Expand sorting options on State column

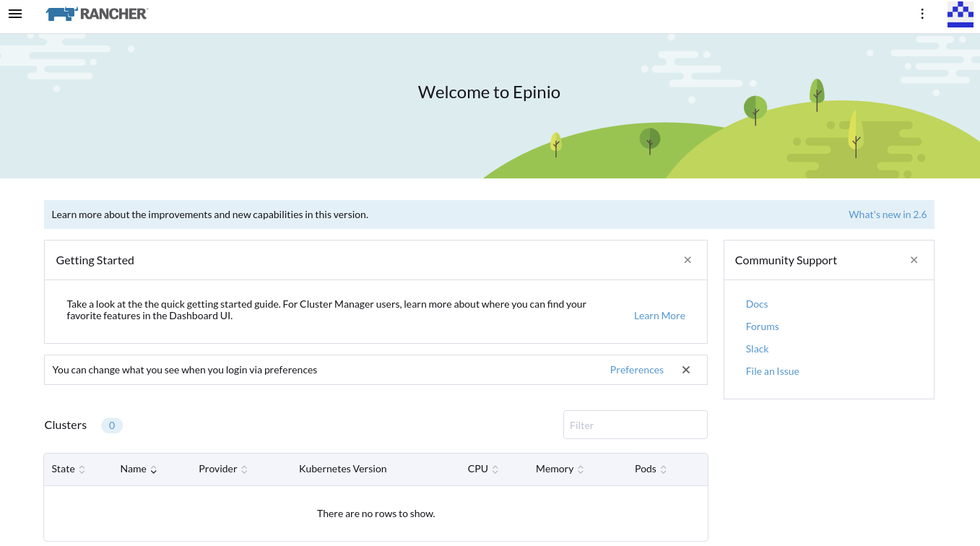pyautogui.click(x=83, y=469)
